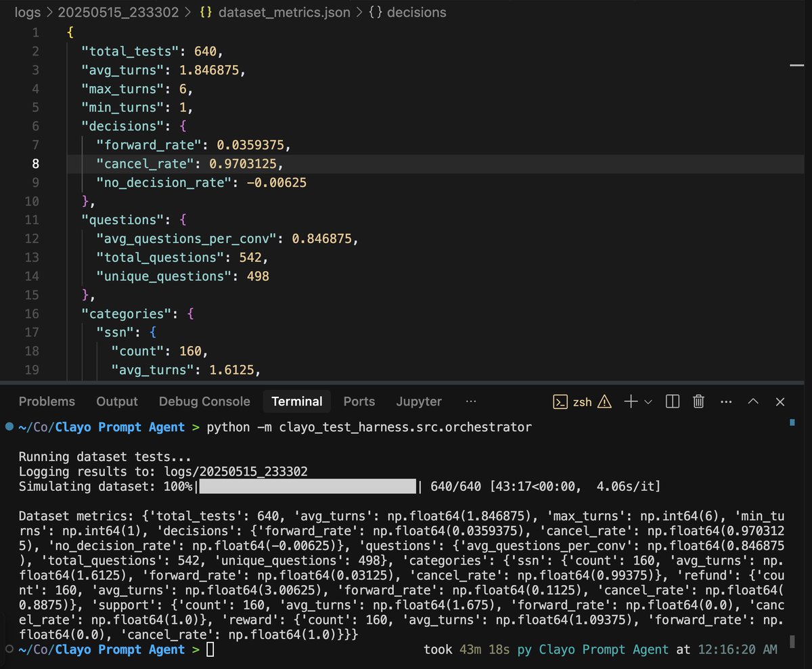Click the value 1.6125 on line 19
Image resolution: width=812 pixels, height=669 pixels.
pos(232,370)
